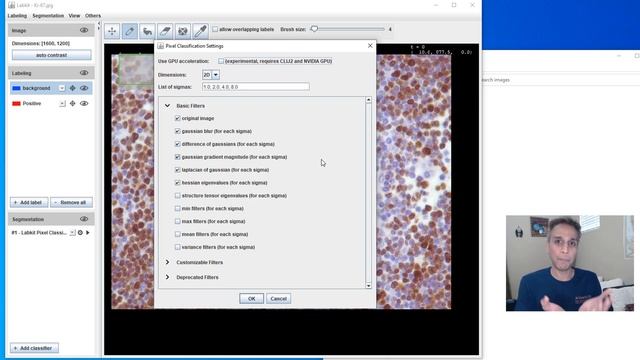640x360 pixels.
Task: Select the flood fill tool
Action: pyautogui.click(x=147, y=31)
